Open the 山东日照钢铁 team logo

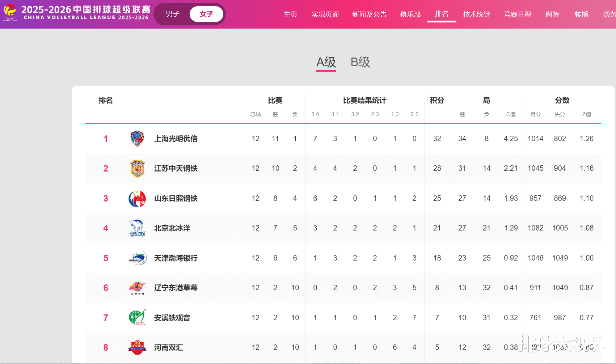click(x=137, y=199)
